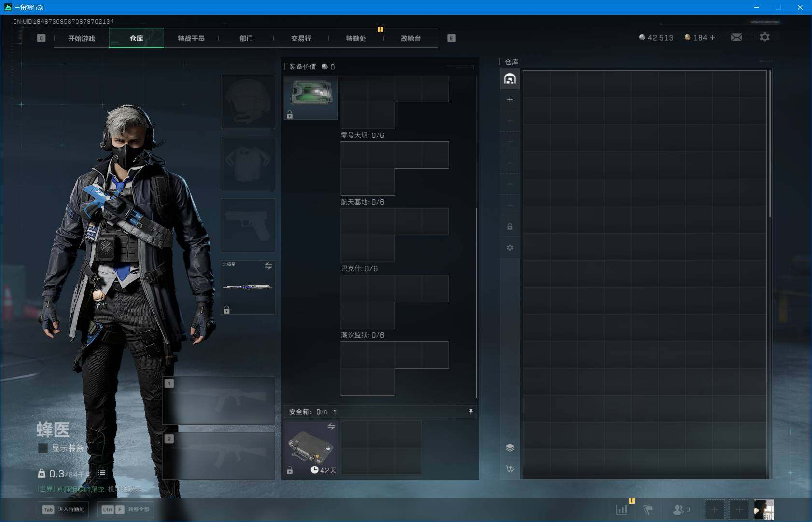This screenshot has height=522, width=812.
Task: Open the 特勤处 tab
Action: coord(356,38)
